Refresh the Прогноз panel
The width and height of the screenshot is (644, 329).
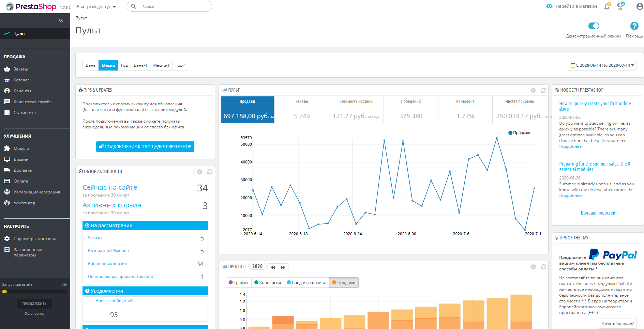tap(543, 267)
